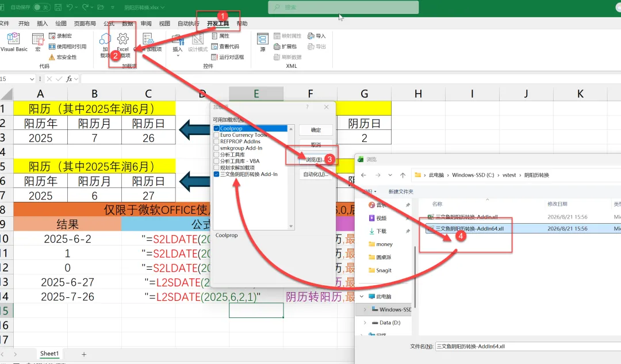Open the 开始 ribbon tab
621x364 pixels.
pyautogui.click(x=24, y=24)
